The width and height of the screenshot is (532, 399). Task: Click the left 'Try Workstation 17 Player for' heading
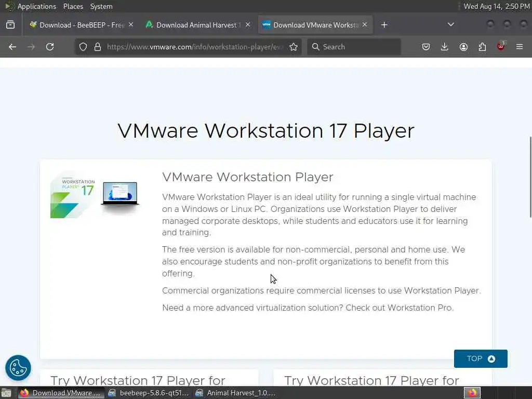pyautogui.click(x=138, y=380)
